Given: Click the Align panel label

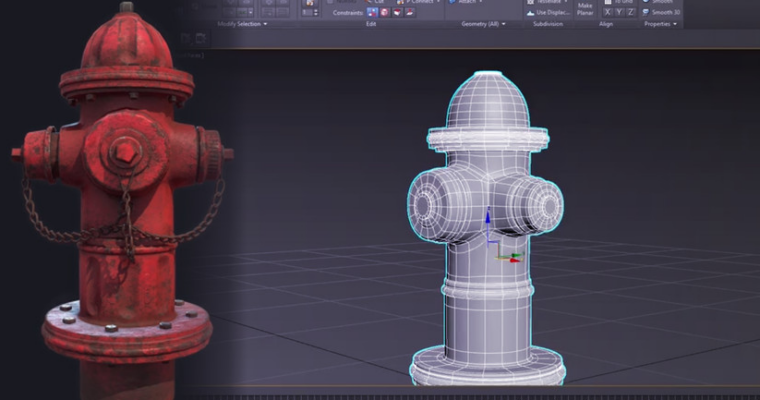Looking at the screenshot, I should (x=606, y=24).
